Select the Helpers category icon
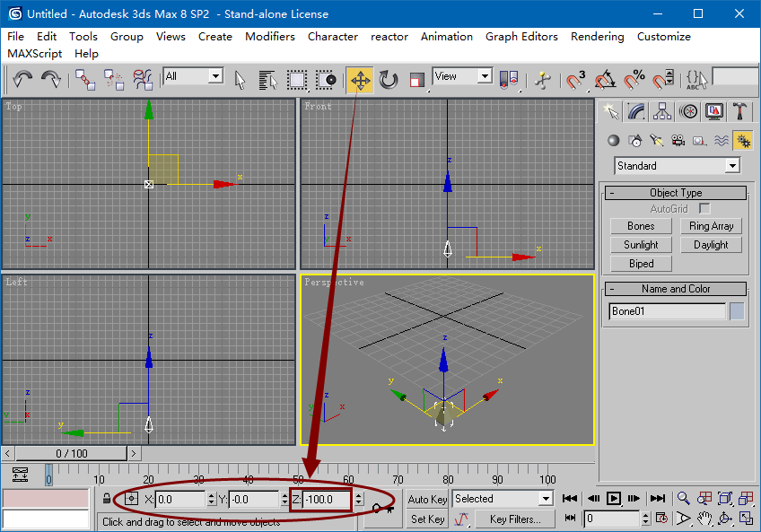Screen dimensions: 761x532 (699, 141)
